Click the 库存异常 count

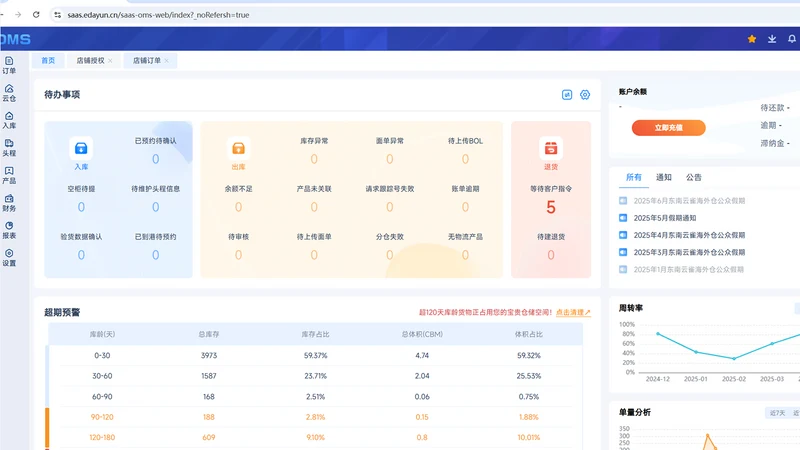pyautogui.click(x=314, y=159)
